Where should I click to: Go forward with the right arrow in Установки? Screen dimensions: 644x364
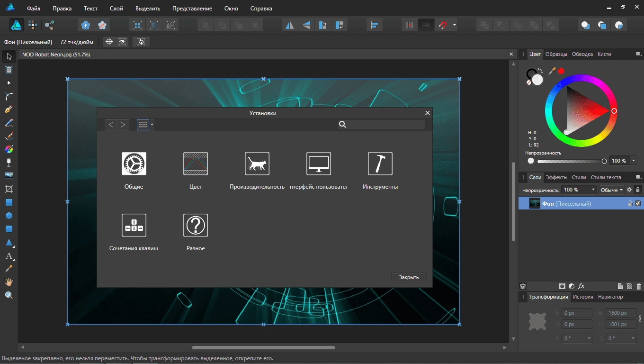pos(123,125)
